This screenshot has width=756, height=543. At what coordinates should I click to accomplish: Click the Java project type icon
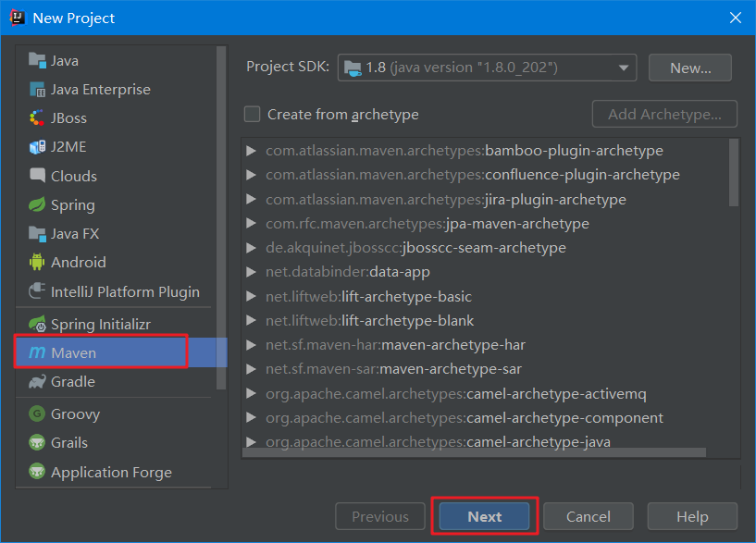[37, 61]
